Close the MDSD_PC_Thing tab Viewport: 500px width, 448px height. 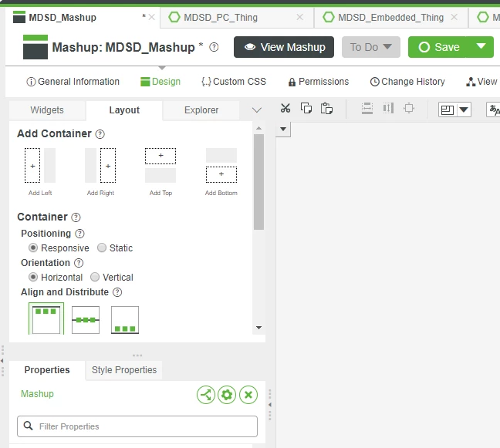point(299,17)
